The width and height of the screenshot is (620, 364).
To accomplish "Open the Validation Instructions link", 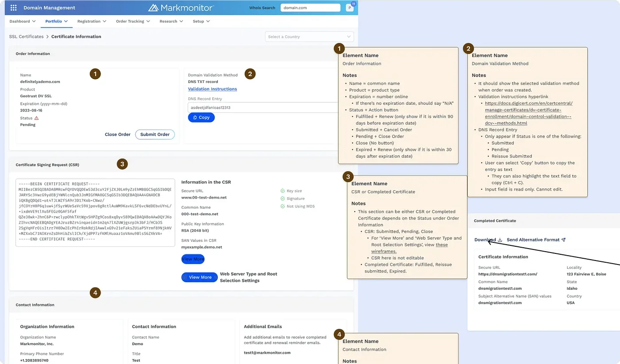I will pyautogui.click(x=213, y=89).
